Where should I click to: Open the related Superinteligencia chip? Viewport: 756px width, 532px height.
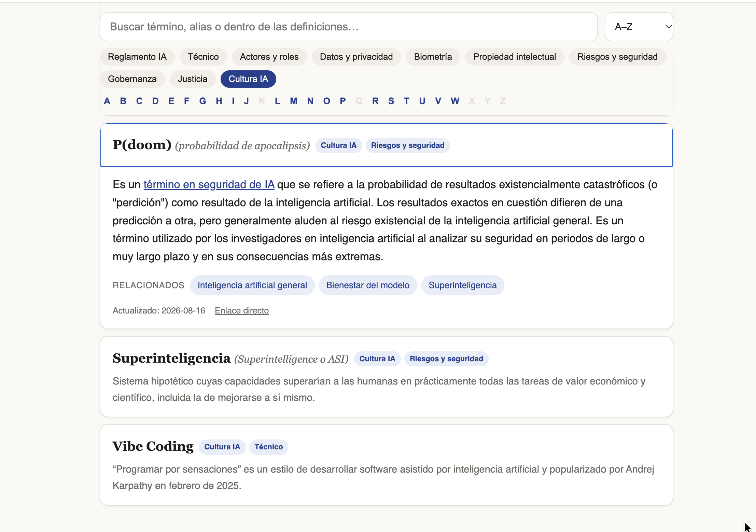[463, 285]
